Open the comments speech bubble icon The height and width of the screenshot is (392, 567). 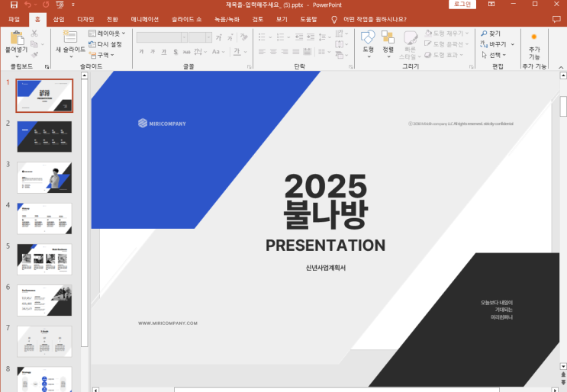(x=556, y=19)
